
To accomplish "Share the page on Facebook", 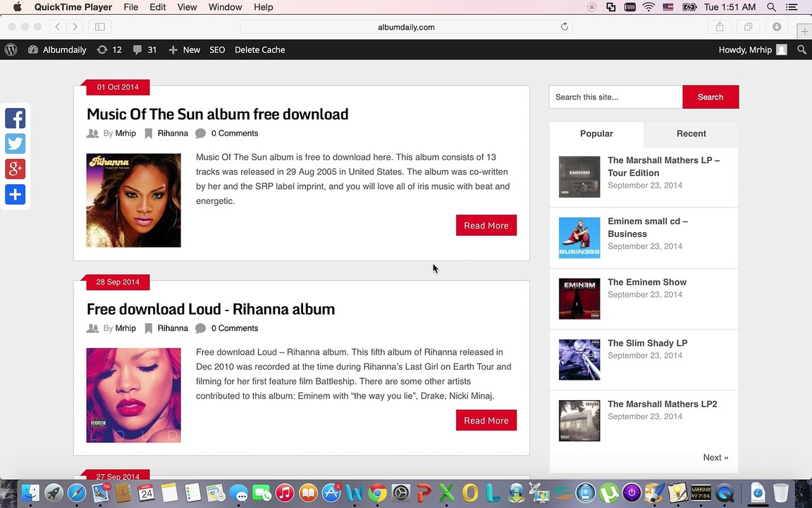I will click(x=15, y=119).
